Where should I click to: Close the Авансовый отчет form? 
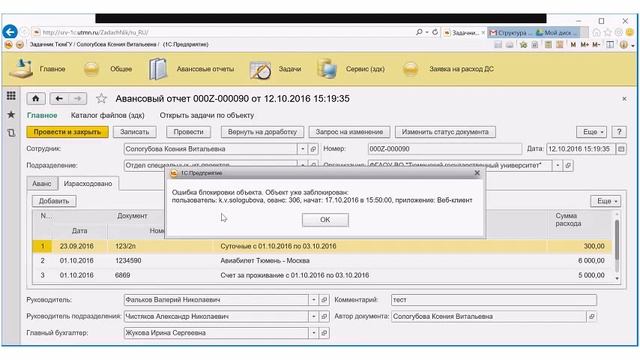pyautogui.click(x=624, y=99)
